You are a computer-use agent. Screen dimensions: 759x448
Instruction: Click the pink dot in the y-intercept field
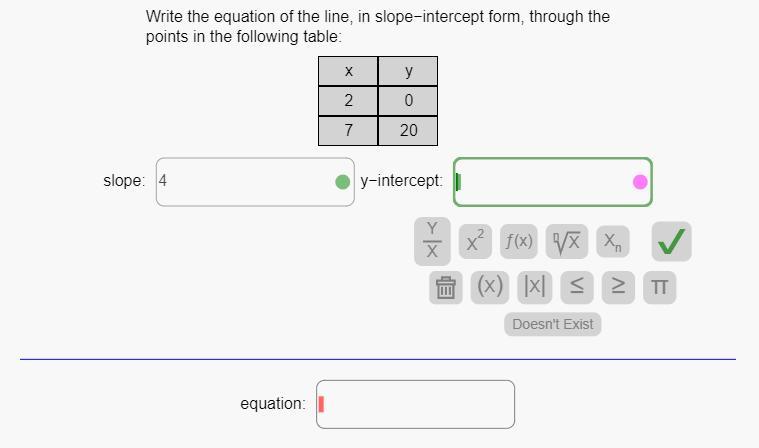(x=640, y=182)
